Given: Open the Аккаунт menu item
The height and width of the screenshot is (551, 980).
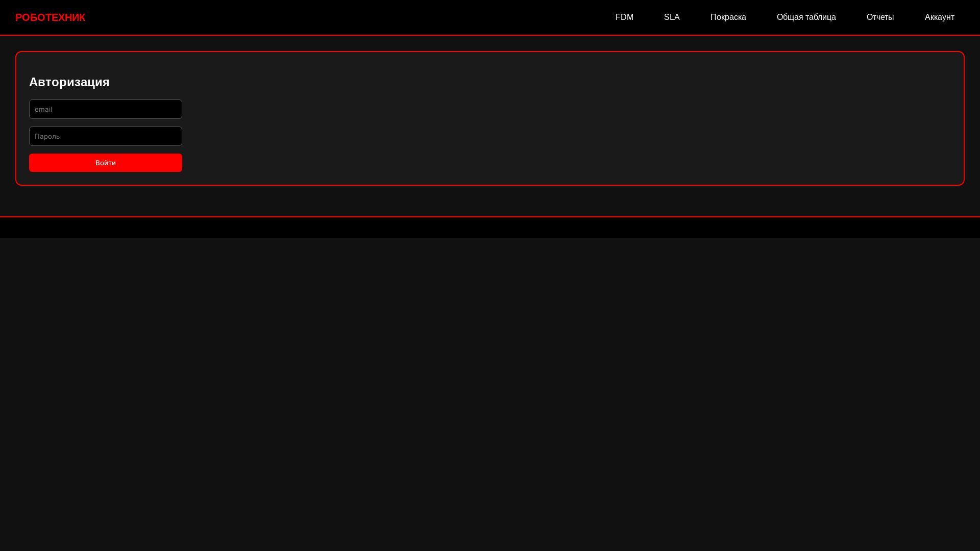Looking at the screenshot, I should click(939, 17).
